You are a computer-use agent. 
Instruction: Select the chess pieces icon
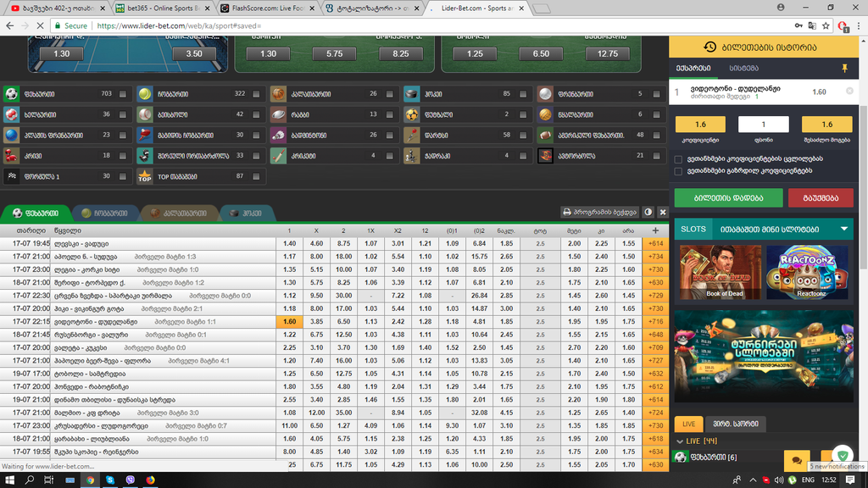click(411, 156)
